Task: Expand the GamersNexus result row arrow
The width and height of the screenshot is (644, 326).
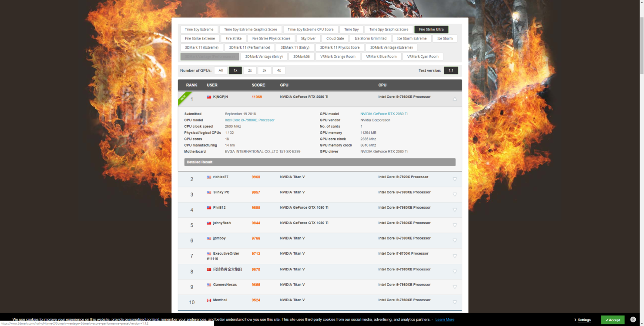Action: [x=455, y=287]
